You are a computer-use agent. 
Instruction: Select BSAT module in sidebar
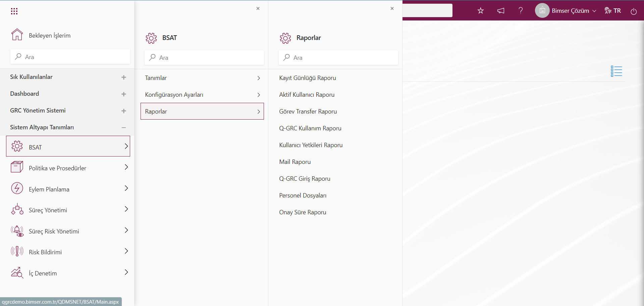tap(68, 146)
